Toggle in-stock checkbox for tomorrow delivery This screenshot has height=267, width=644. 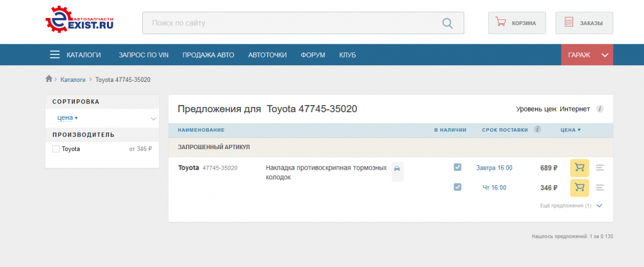pyautogui.click(x=457, y=168)
